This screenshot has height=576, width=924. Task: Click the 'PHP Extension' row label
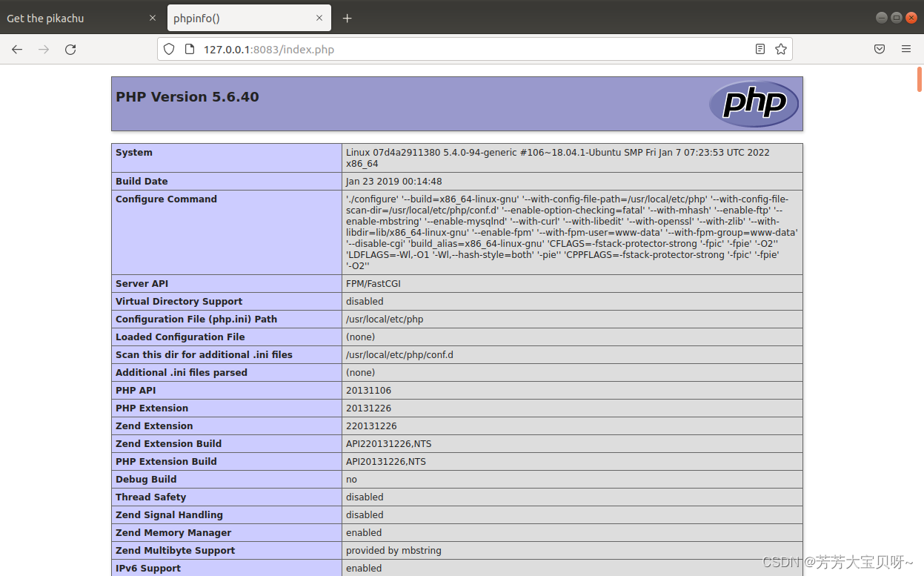[x=152, y=408]
